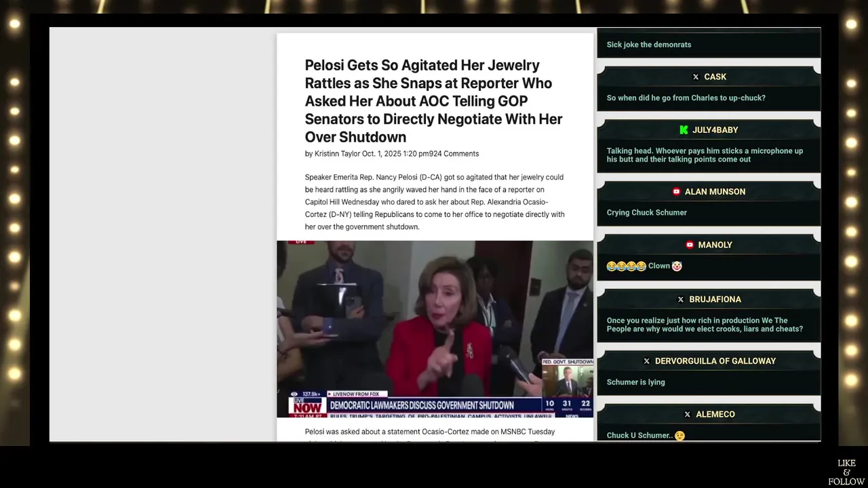Image resolution: width=868 pixels, height=488 pixels.
Task: Click paragraph starting 'Speaker Emerita Rep. Nancy Pelosi'
Action: click(435, 202)
